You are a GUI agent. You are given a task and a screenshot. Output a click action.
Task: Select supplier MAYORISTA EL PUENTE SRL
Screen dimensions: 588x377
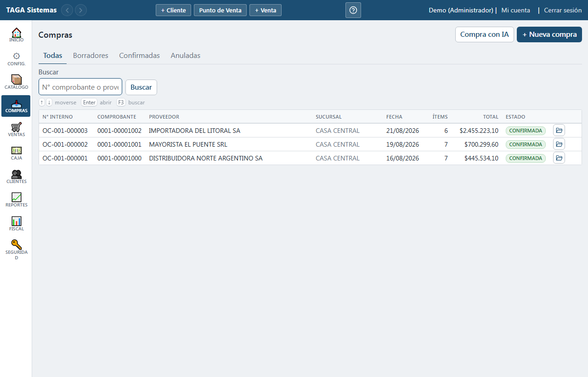[x=188, y=144]
